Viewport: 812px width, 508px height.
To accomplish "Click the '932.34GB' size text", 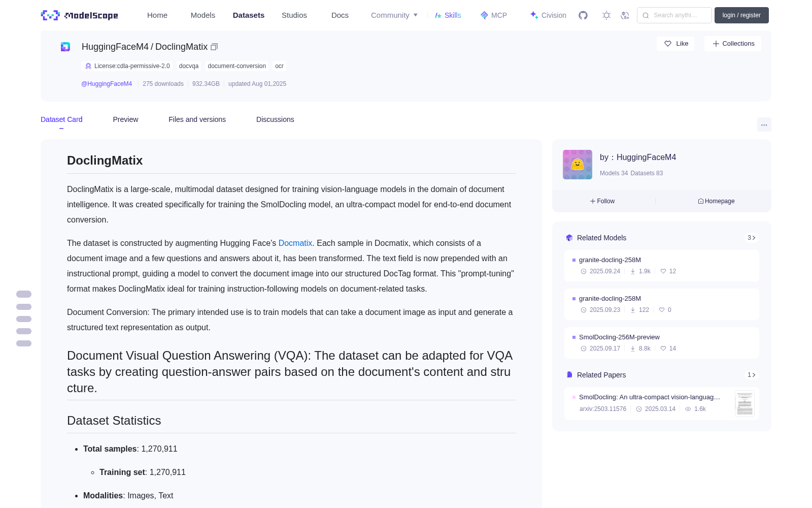I will (x=206, y=84).
